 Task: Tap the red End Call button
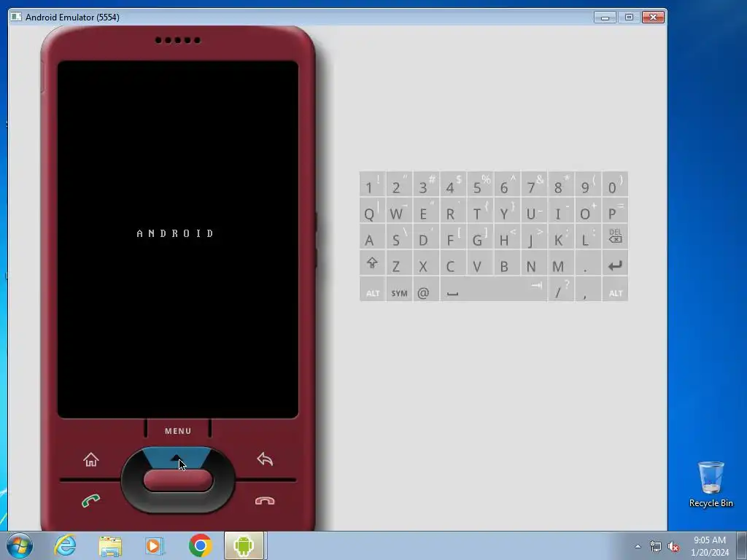(265, 500)
